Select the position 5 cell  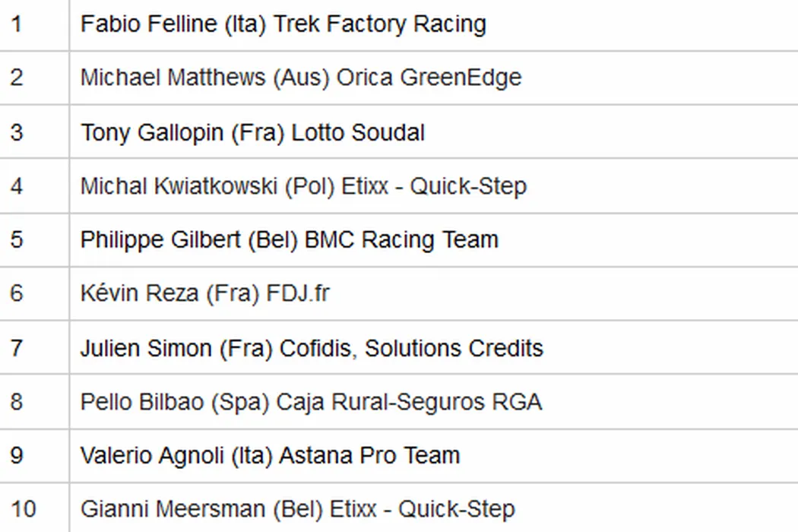[x=17, y=239]
